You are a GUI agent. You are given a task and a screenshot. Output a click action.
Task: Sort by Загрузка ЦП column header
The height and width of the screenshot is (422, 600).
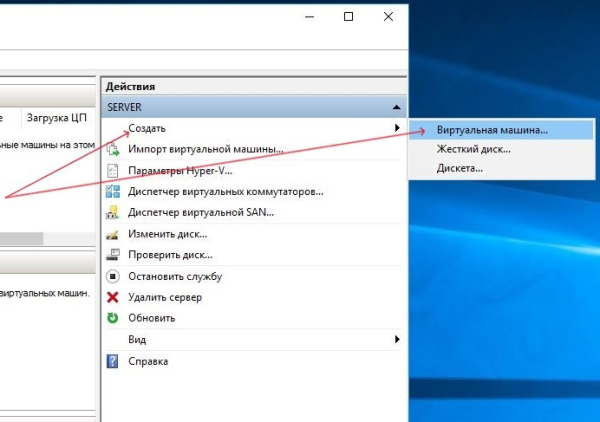pyautogui.click(x=57, y=117)
